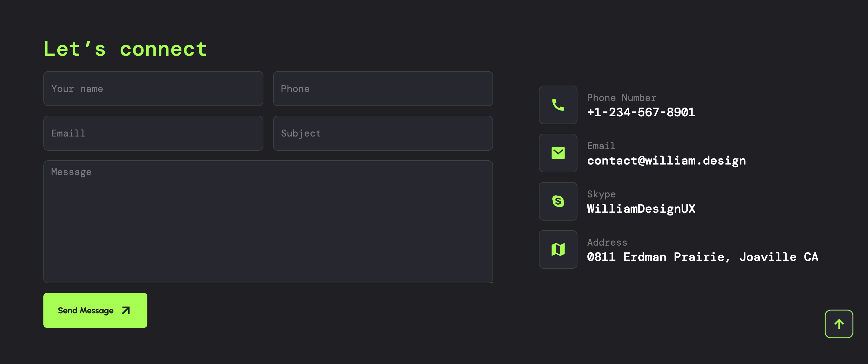Click the 0811 Erdman Prairie address

pos(703,257)
